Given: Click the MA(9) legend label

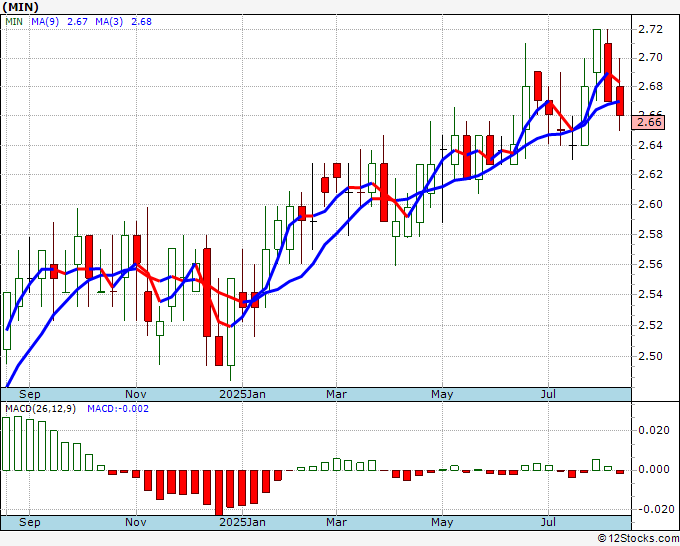Looking at the screenshot, I should click(45, 21).
